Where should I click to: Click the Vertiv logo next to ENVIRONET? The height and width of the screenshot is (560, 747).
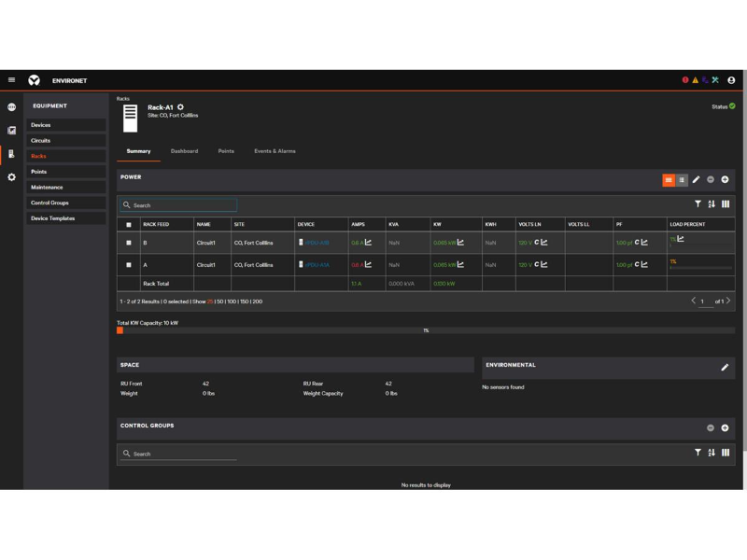(34, 80)
